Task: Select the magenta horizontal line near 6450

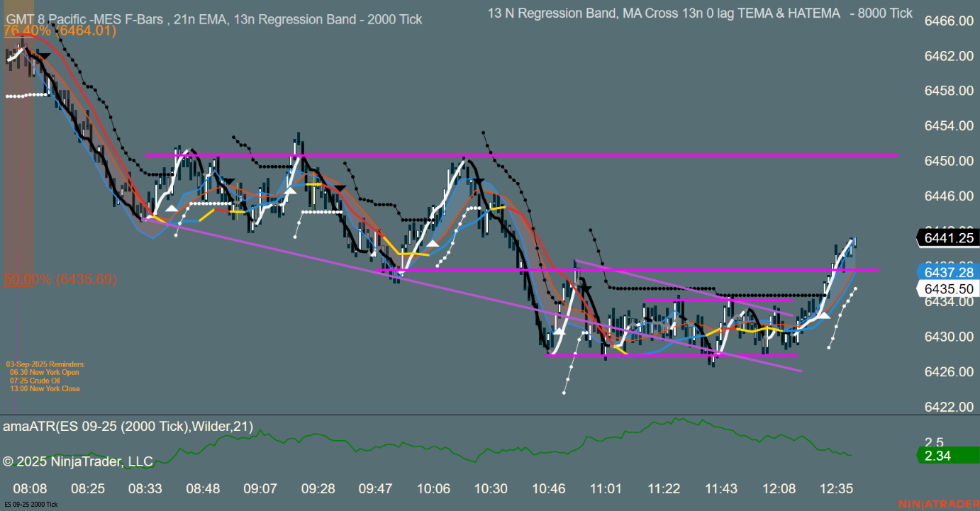Action: click(x=521, y=155)
